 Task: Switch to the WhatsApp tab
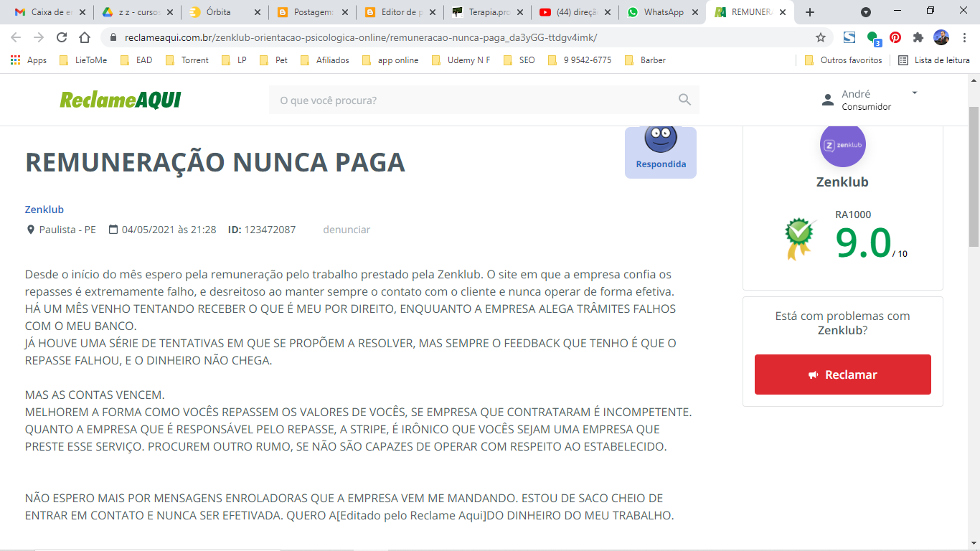tap(663, 12)
